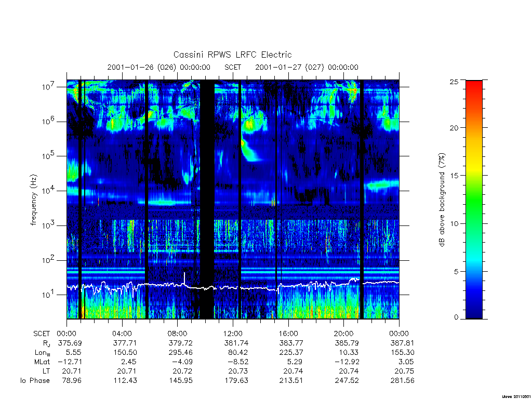The width and height of the screenshot is (532, 399).
Task: Click the Io Phase value 78.96
Action: pos(72,380)
